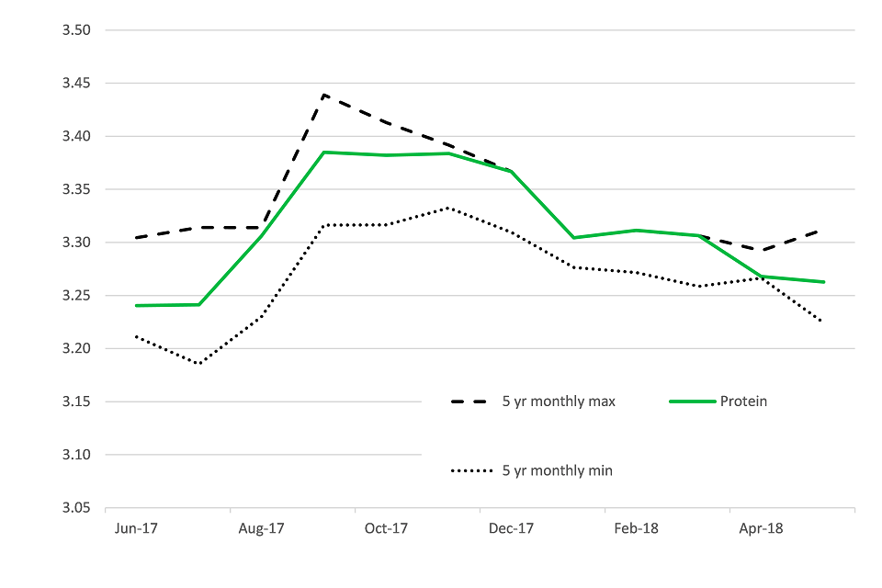This screenshot has width=882, height=588.
Task: Select the "Protein" legend label
Action: point(743,401)
